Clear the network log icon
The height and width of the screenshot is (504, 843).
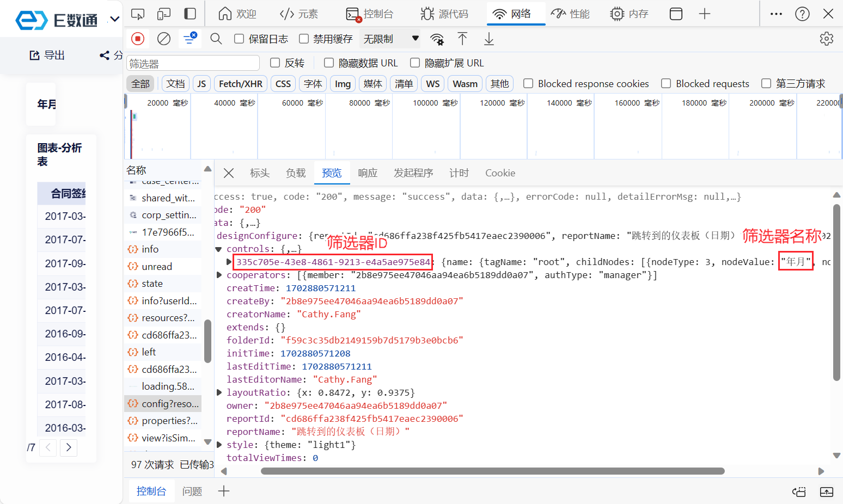(x=164, y=39)
